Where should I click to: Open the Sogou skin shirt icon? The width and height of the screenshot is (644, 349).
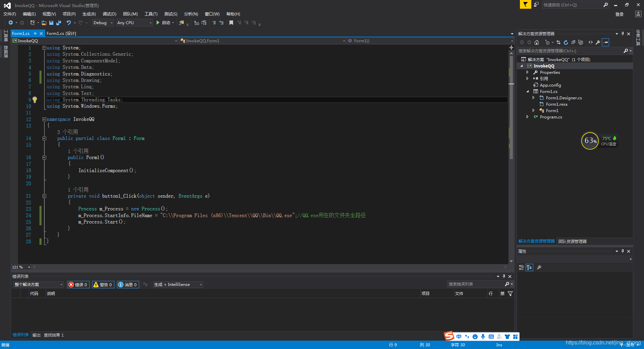[507, 337]
